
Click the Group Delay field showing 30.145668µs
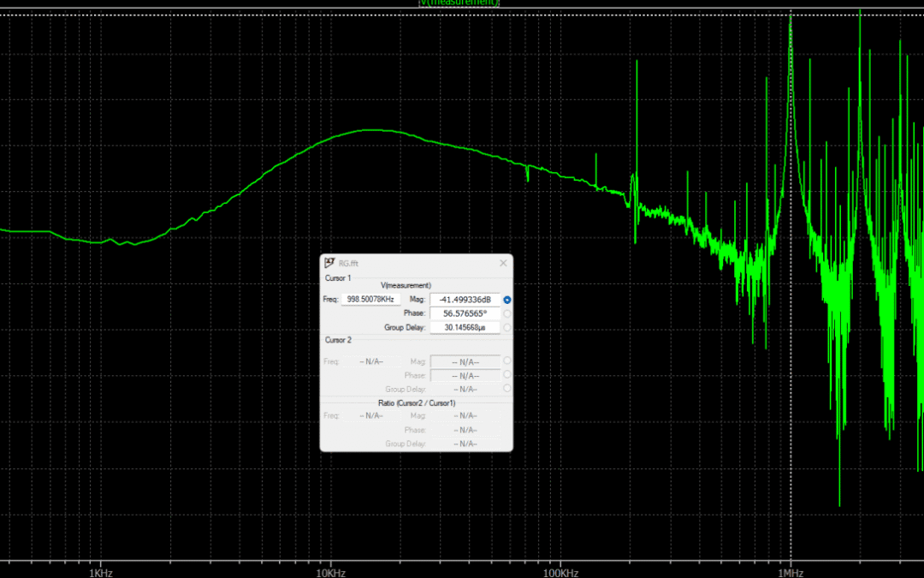(465, 326)
